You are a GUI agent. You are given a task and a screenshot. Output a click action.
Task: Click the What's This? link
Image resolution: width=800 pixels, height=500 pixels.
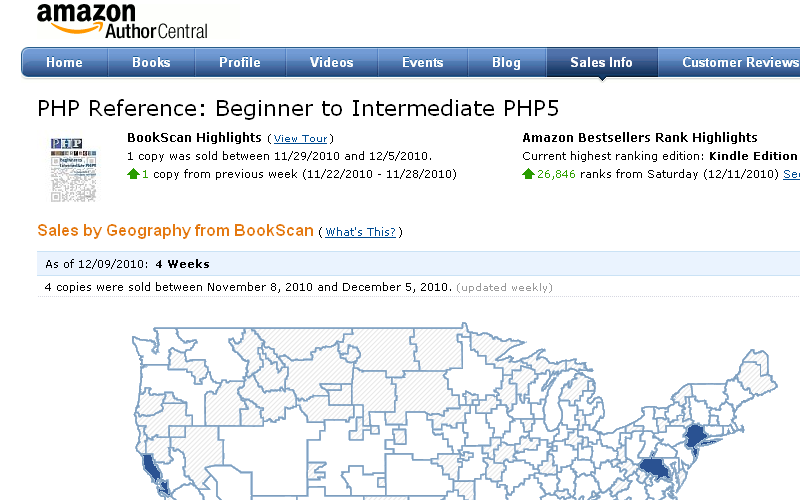(x=360, y=232)
